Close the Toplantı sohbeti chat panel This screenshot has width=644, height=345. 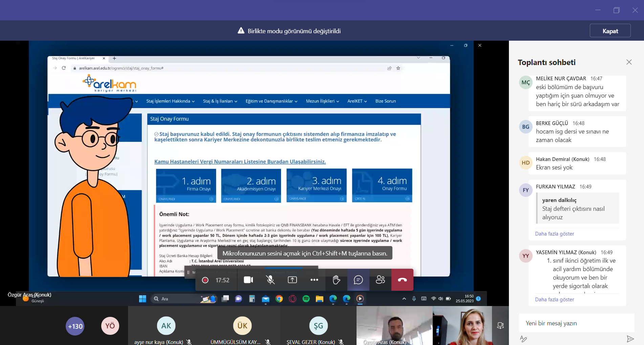click(x=629, y=62)
